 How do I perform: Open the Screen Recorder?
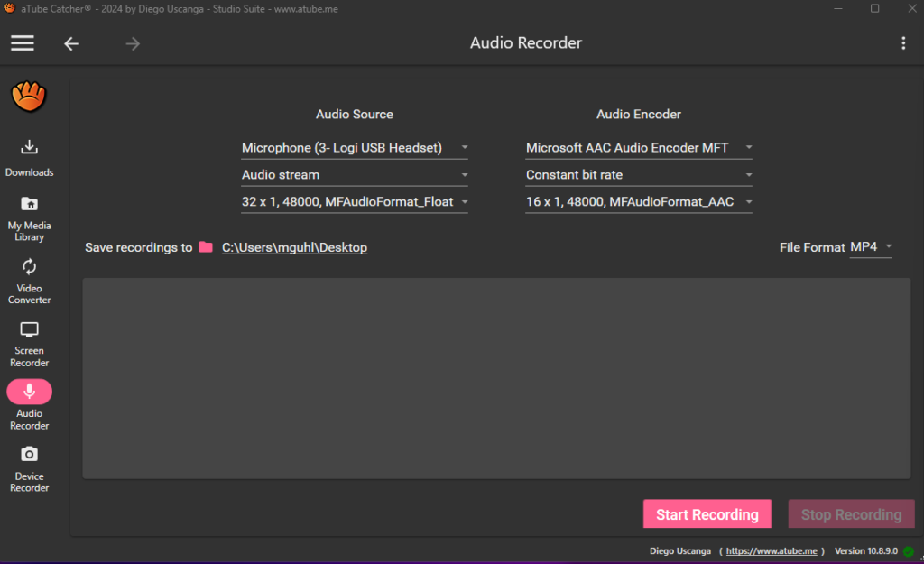pyautogui.click(x=30, y=344)
